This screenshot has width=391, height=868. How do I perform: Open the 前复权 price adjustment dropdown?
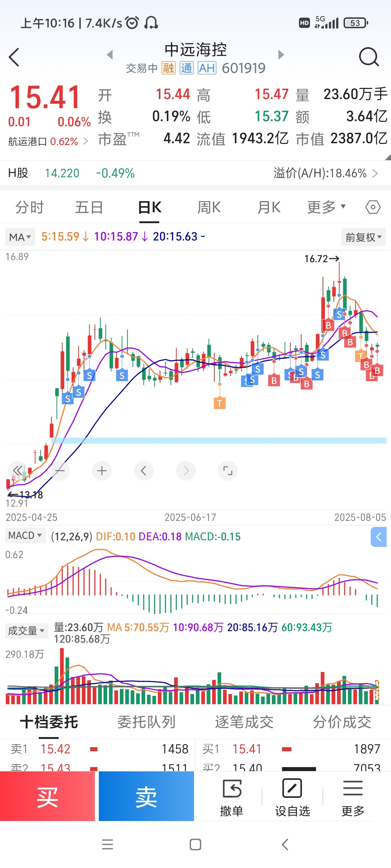363,237
